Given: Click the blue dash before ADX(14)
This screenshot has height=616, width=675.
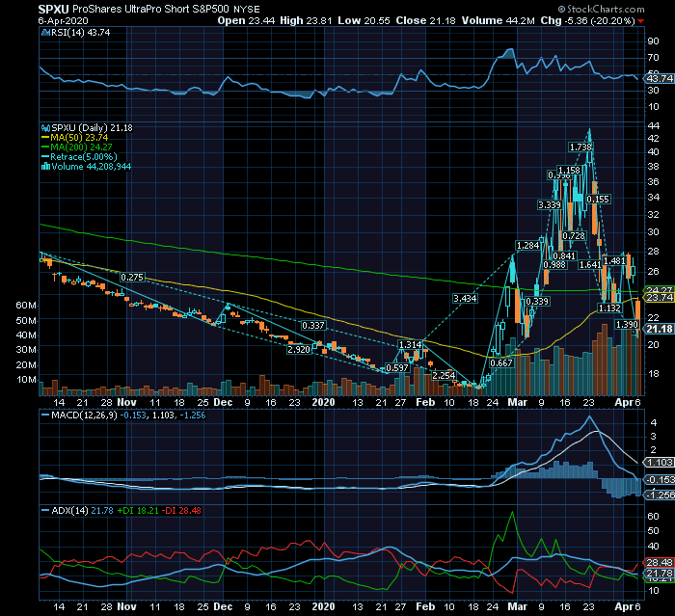Looking at the screenshot, I should [x=45, y=511].
